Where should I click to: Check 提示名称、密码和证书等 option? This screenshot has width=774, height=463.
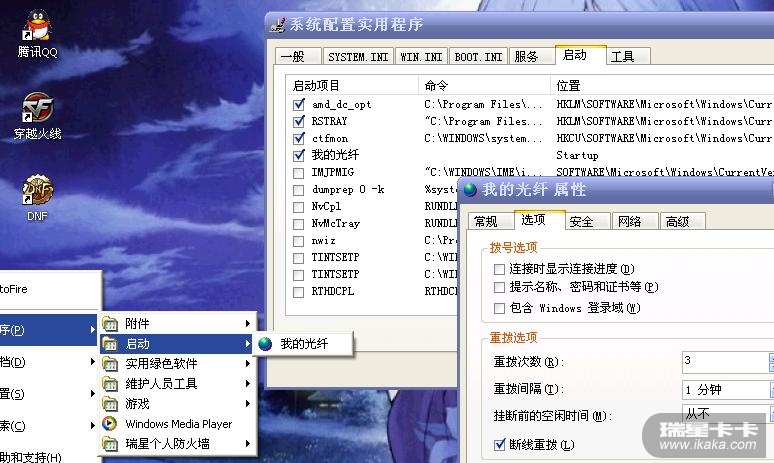499,287
